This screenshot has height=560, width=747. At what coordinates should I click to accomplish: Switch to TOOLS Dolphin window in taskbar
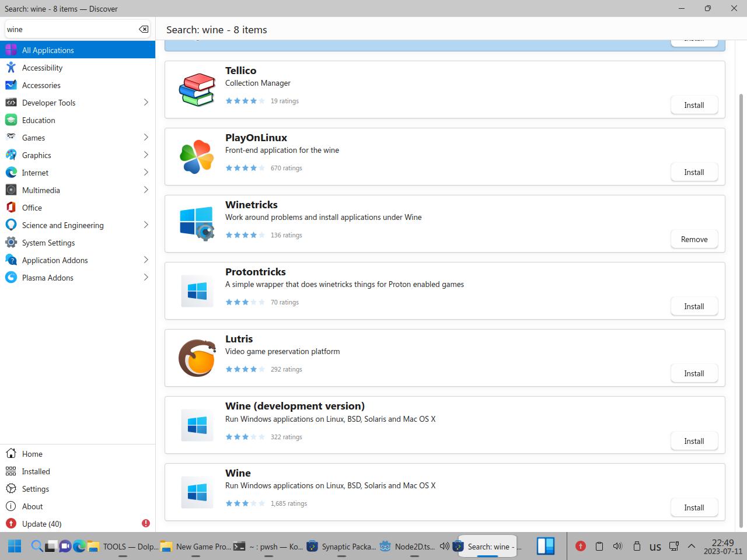point(123,546)
